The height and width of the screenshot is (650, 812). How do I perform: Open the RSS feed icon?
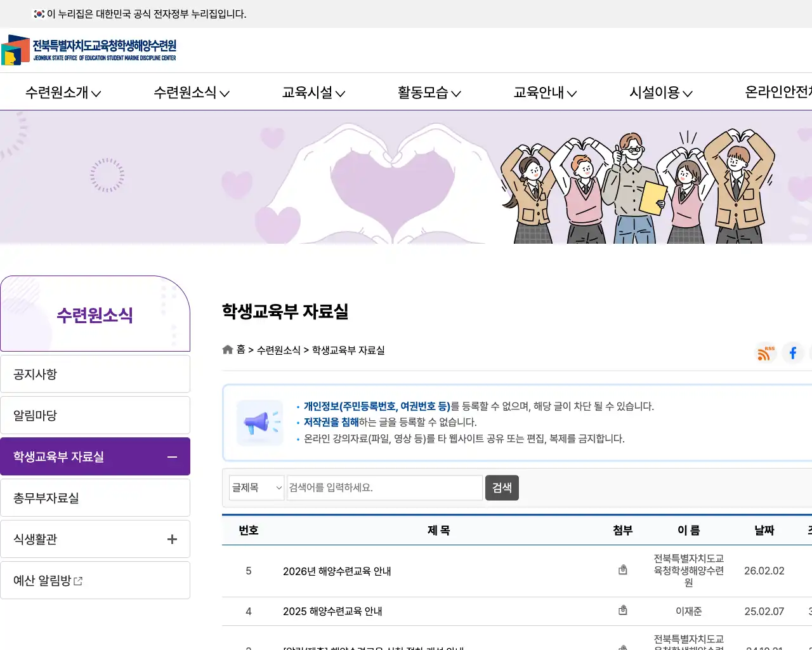coord(765,354)
